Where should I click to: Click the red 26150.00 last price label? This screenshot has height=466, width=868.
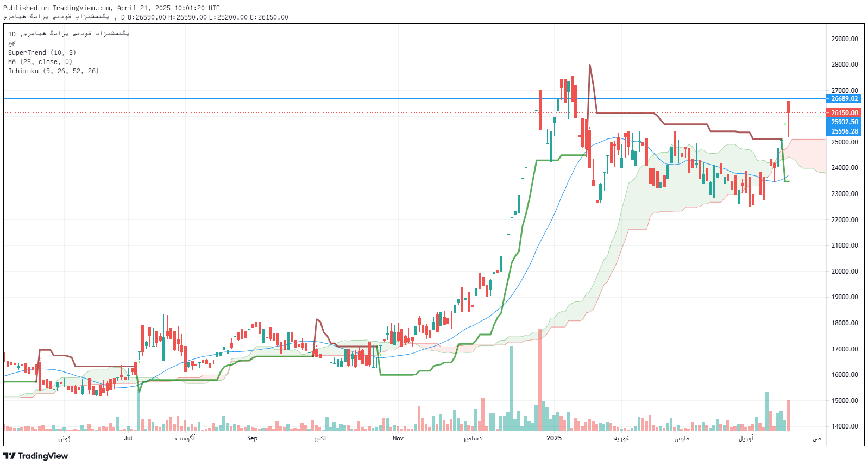click(844, 113)
